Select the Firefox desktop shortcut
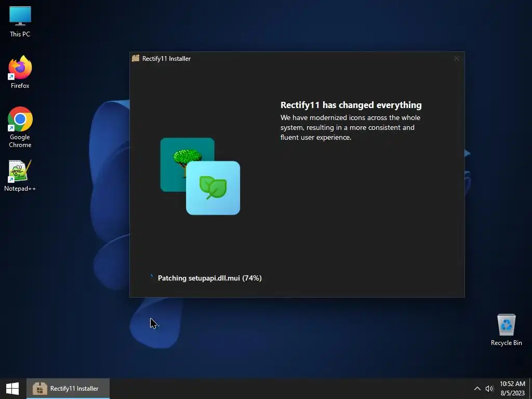The width and height of the screenshot is (532, 399). (x=20, y=72)
